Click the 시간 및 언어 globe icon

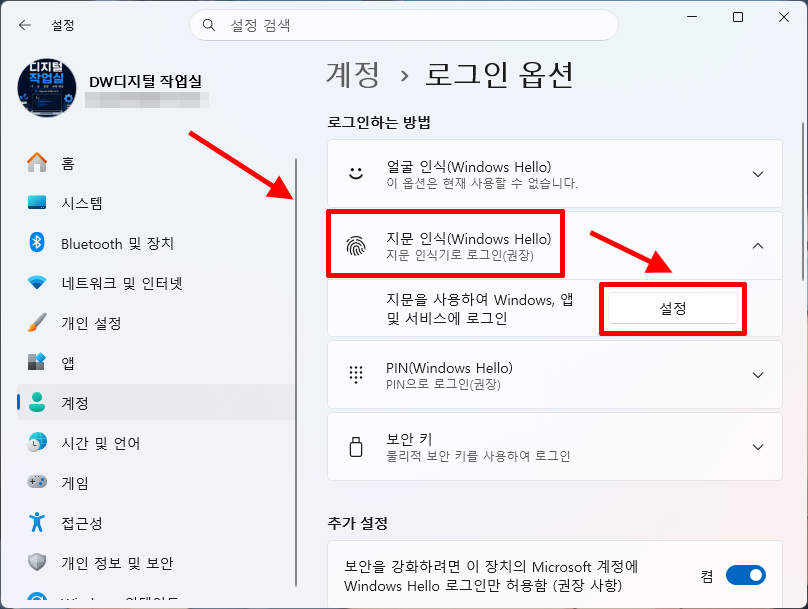pos(37,442)
